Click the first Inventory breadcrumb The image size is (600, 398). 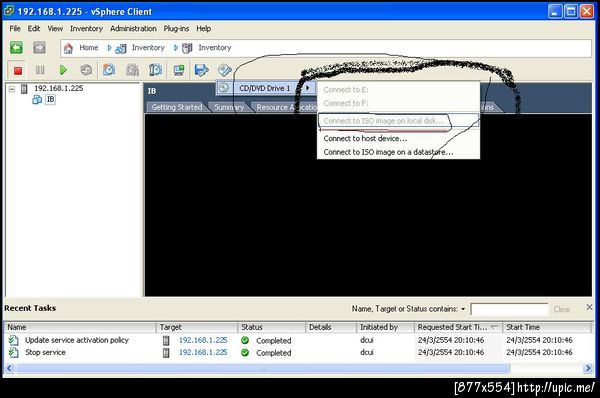click(148, 48)
